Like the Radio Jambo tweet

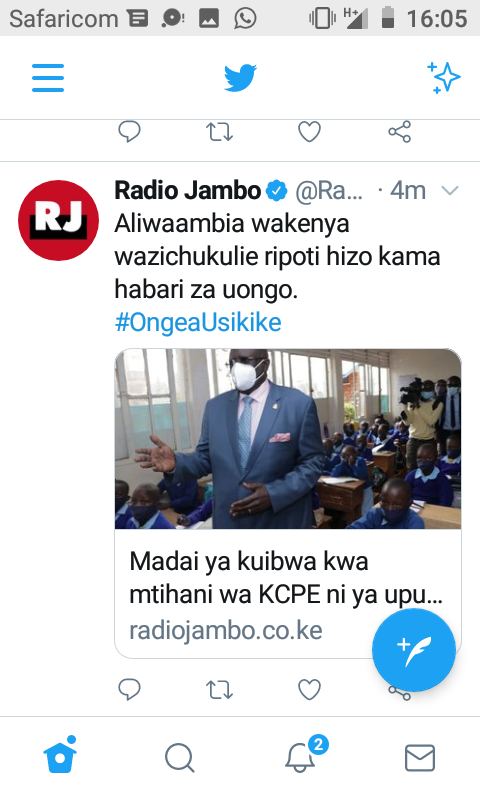tap(309, 689)
